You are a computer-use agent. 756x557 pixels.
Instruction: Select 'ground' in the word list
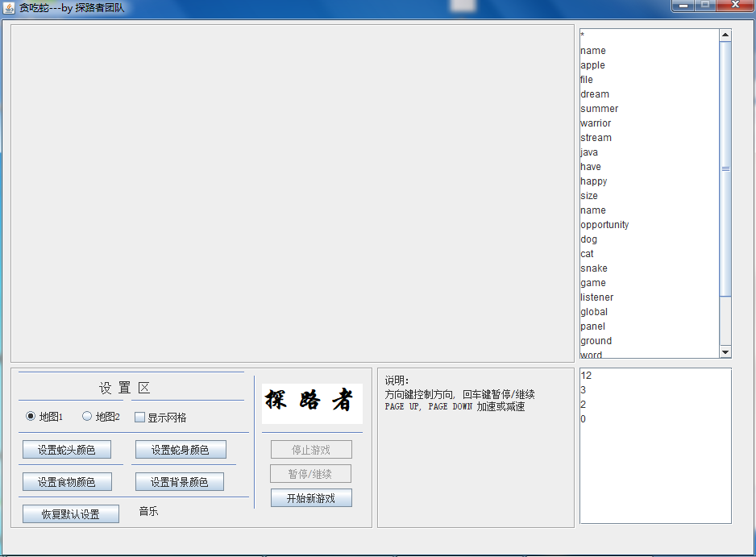596,340
